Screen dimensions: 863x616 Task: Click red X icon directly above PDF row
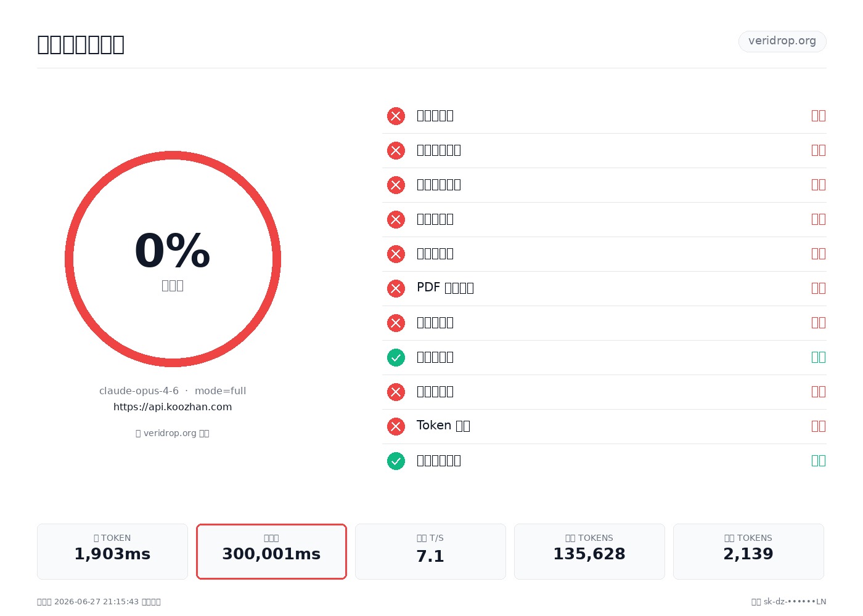tap(396, 254)
